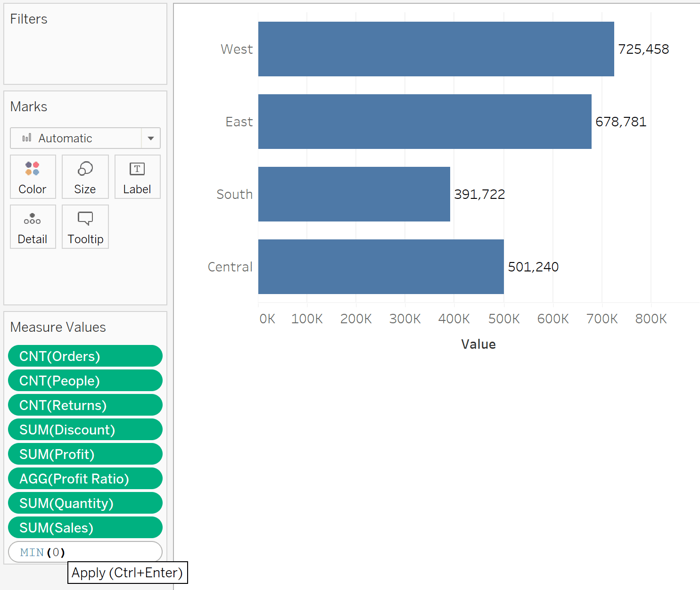Click the SUM(Profit) measure pill

click(85, 454)
